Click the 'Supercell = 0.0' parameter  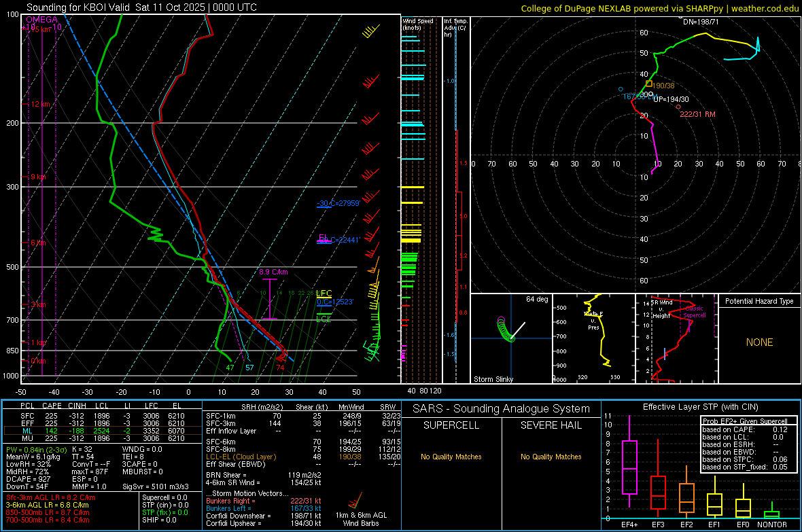click(164, 497)
